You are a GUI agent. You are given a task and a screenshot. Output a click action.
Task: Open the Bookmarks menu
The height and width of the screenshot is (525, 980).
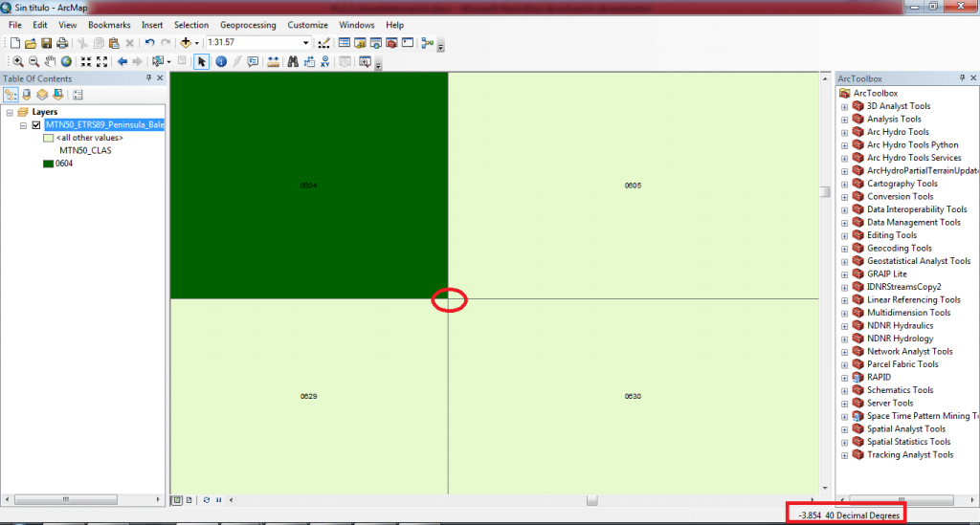[x=109, y=24]
